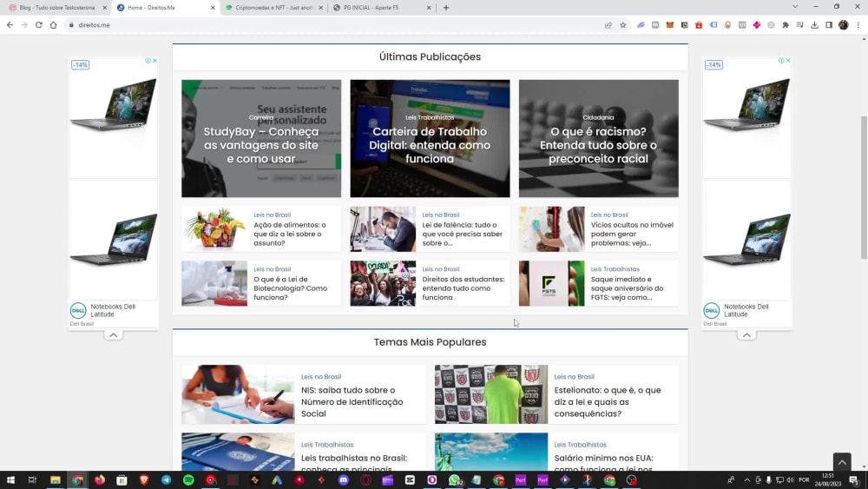Open Vícios ocultos no imóvel article
This screenshot has height=489, width=868.
click(x=632, y=234)
